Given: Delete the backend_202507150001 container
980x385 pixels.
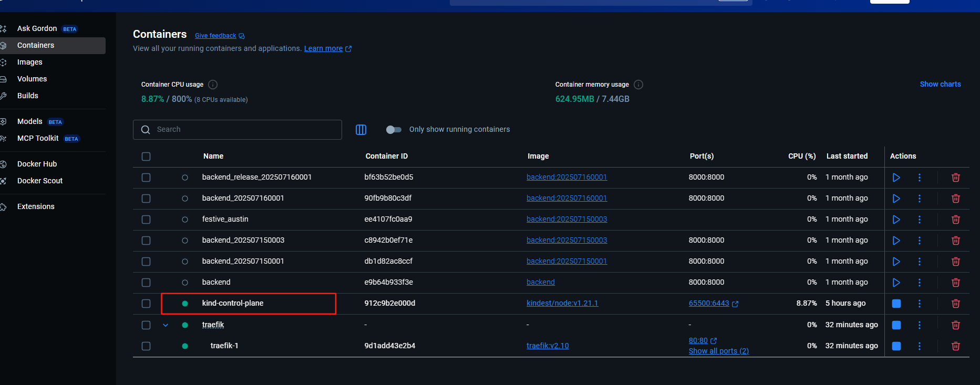Looking at the screenshot, I should click(956, 262).
